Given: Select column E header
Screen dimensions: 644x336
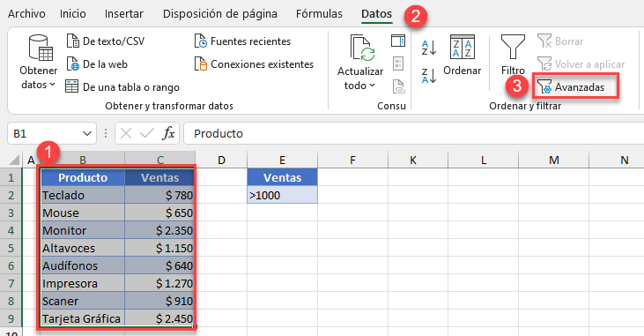Looking at the screenshot, I should click(282, 160).
